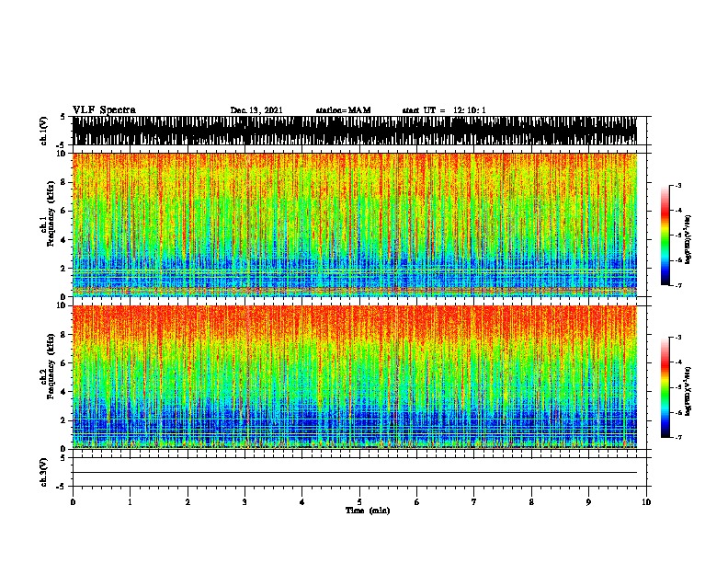Click the time-axis tick label "7"

pyautogui.click(x=474, y=502)
